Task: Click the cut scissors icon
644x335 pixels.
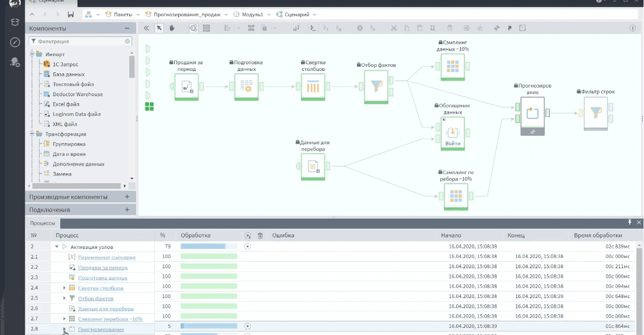Action: [x=394, y=28]
